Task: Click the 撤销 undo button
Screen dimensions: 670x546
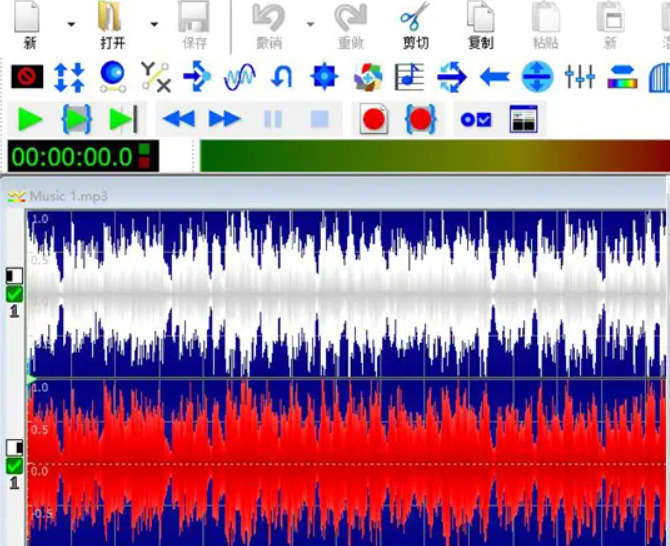Action: (269, 25)
